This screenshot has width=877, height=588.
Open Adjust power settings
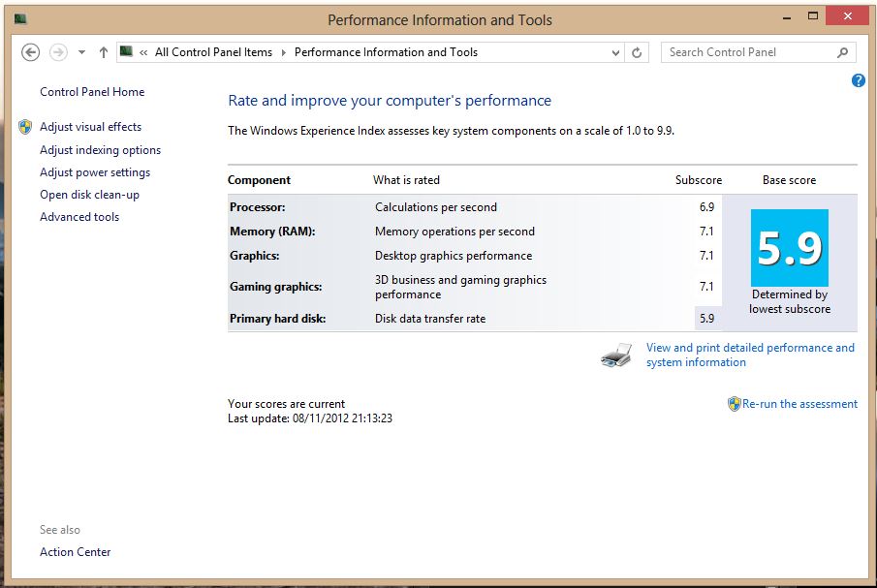[95, 172]
